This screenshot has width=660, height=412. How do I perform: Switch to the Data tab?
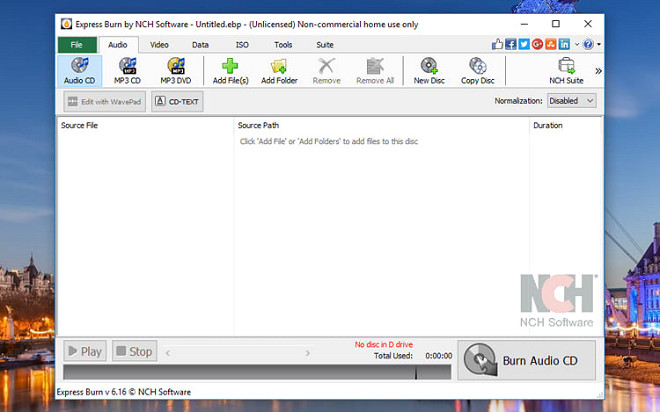coord(200,45)
